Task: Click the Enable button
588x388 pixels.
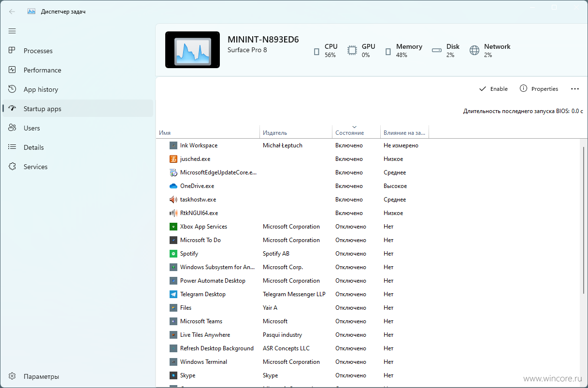Action: click(493, 89)
